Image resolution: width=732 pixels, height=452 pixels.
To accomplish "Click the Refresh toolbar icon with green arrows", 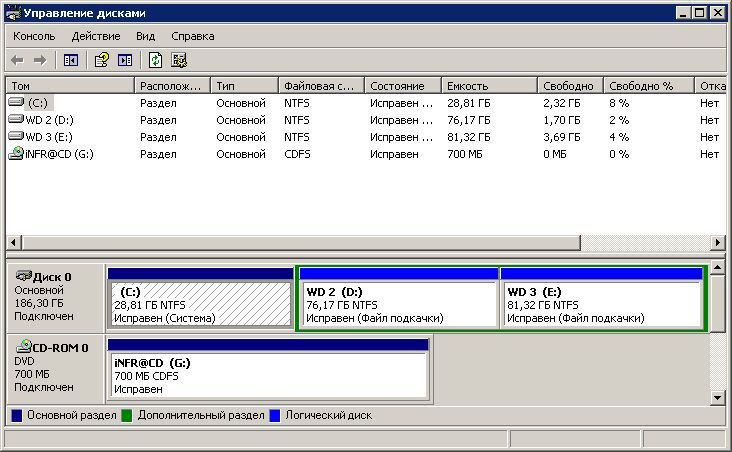I will click(x=156, y=60).
